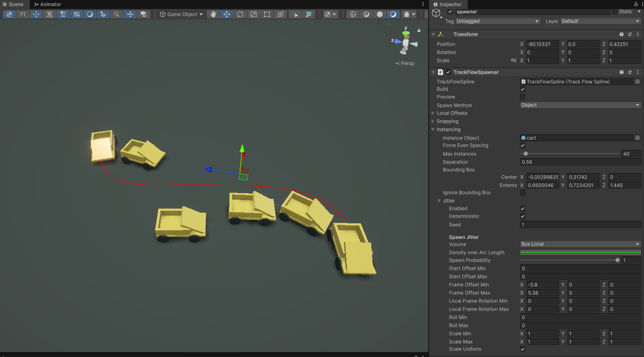644x357 pixels.
Task: Select the Scale tool
Action: (x=254, y=14)
